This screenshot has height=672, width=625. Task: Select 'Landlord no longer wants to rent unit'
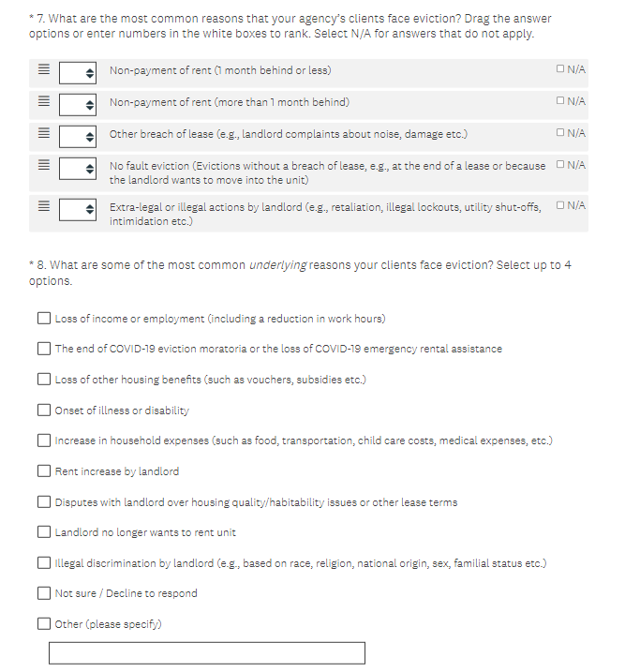point(44,532)
